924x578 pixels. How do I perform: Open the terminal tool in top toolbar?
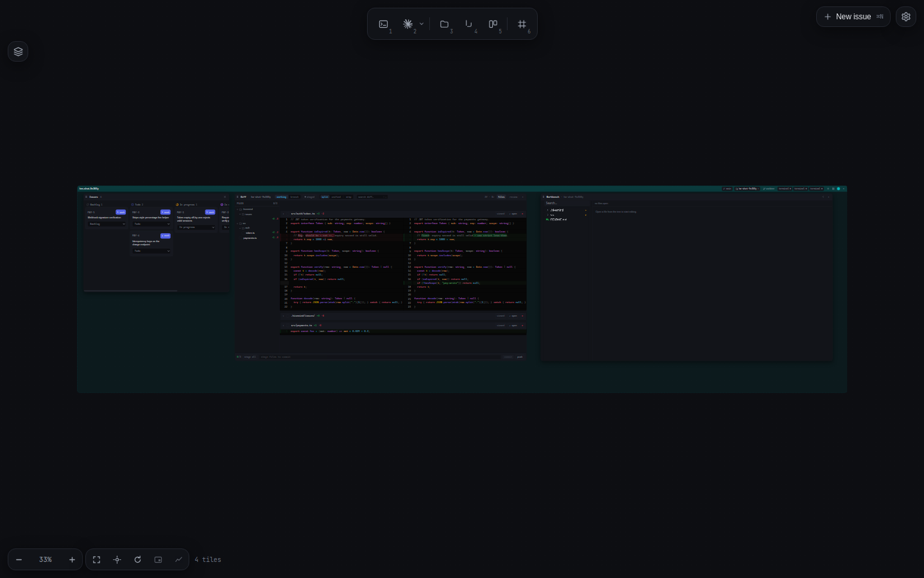click(384, 24)
